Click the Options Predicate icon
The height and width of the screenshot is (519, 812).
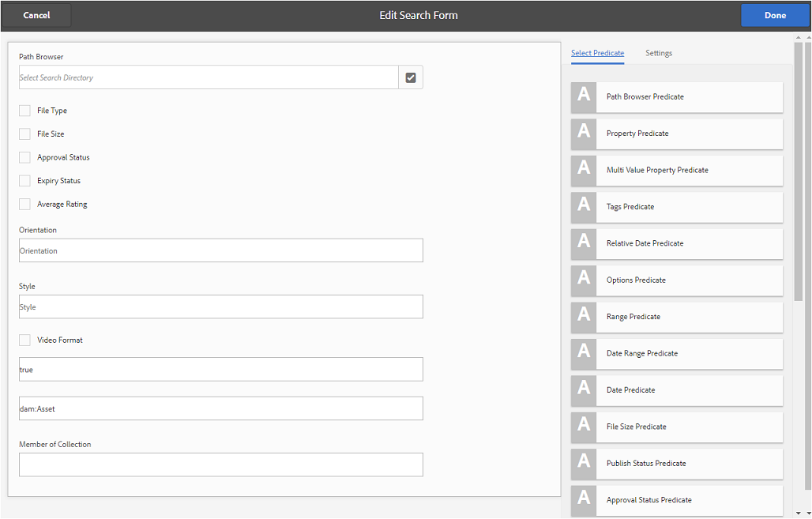pos(584,280)
